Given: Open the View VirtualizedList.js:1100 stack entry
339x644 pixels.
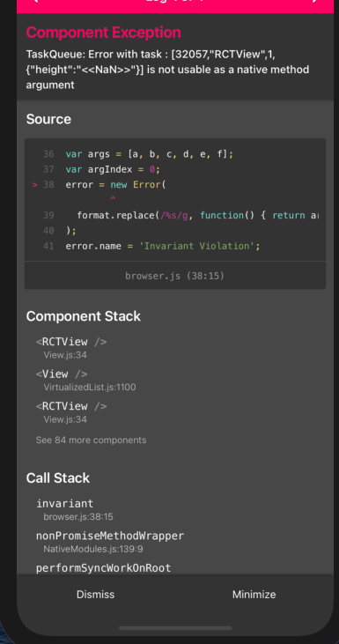Looking at the screenshot, I should pos(85,380).
